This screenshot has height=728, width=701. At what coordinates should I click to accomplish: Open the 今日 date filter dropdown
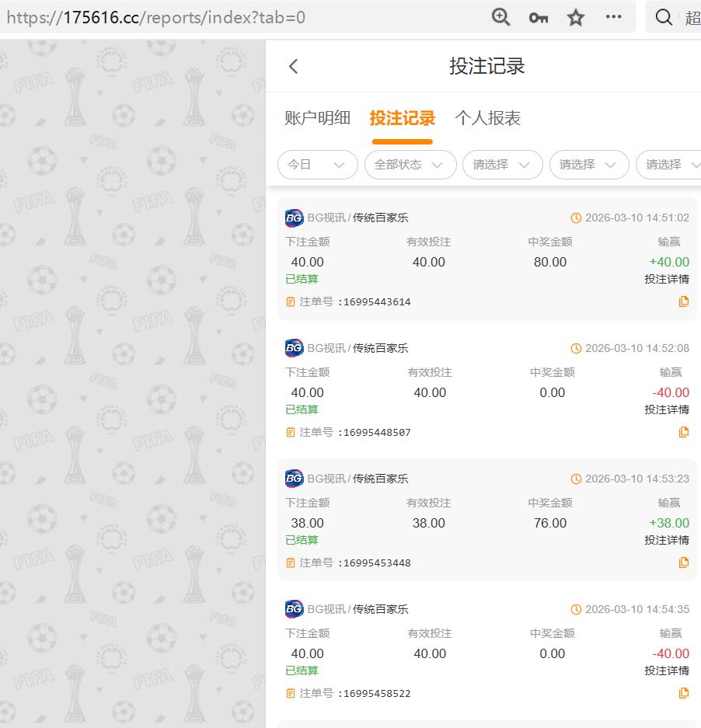click(x=317, y=165)
